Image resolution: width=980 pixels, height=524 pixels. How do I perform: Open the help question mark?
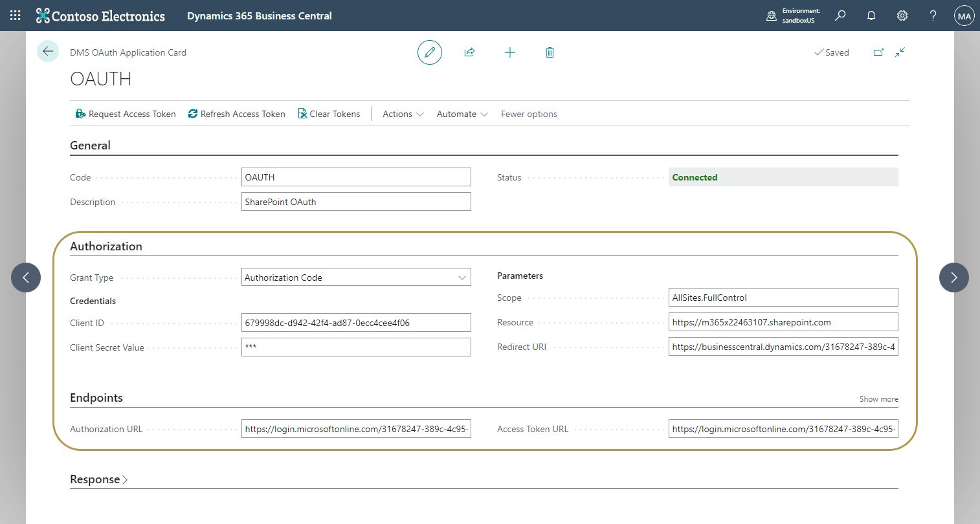(x=933, y=15)
